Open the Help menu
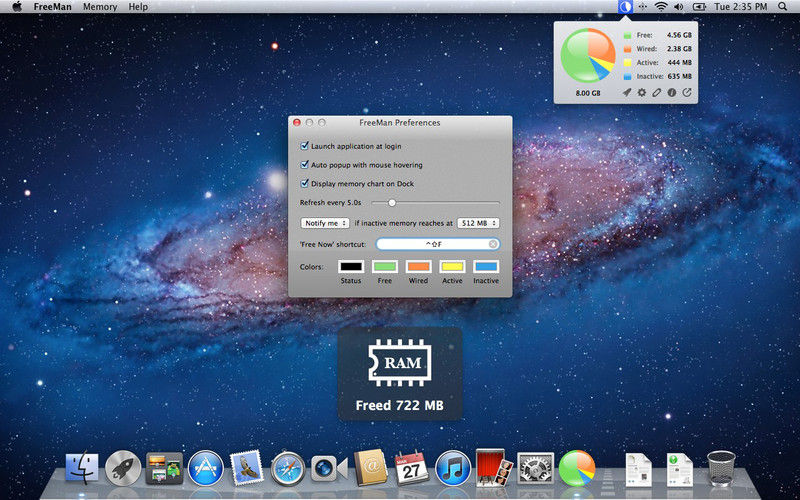 click(138, 7)
